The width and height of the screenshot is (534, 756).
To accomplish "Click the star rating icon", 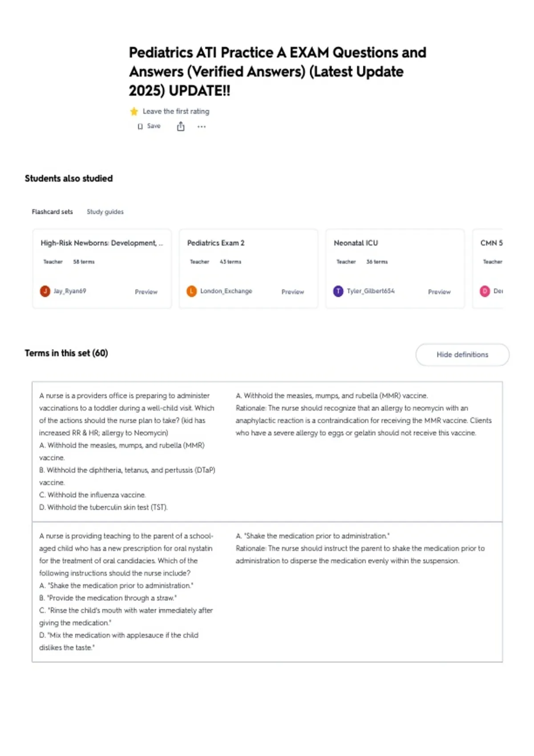I will (134, 112).
